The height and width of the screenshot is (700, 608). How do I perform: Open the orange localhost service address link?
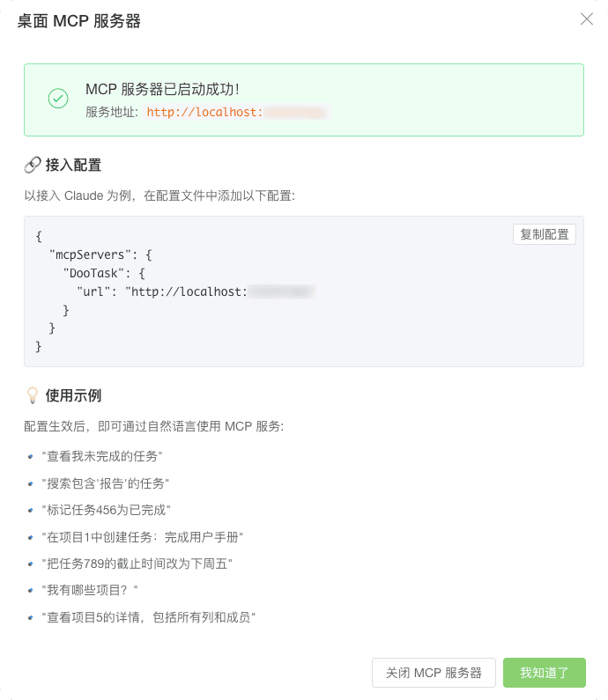coord(236,113)
